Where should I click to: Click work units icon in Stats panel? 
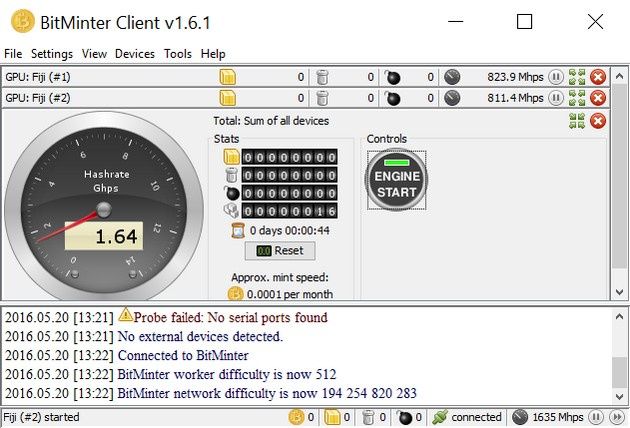click(x=231, y=211)
